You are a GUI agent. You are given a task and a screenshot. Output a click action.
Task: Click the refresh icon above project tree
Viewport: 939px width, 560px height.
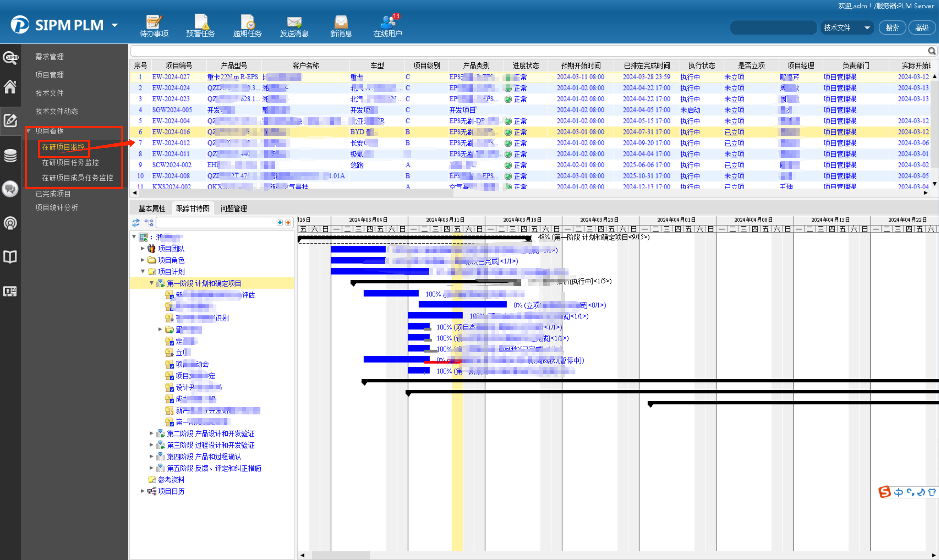click(136, 223)
